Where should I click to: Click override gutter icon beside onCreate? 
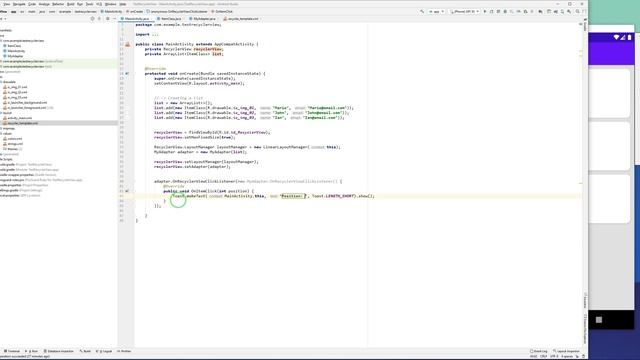(x=127, y=73)
